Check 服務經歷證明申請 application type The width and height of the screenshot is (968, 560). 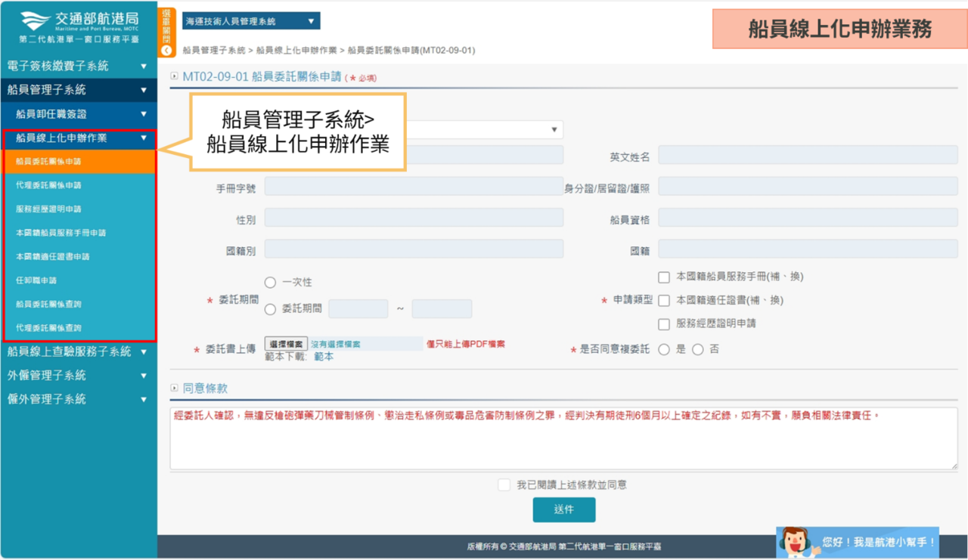coord(664,324)
